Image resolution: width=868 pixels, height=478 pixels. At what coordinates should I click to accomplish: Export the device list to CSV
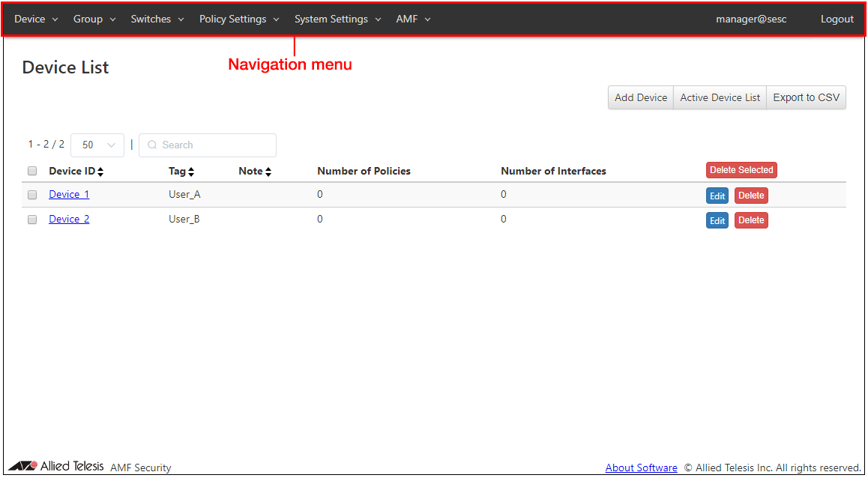pos(806,97)
